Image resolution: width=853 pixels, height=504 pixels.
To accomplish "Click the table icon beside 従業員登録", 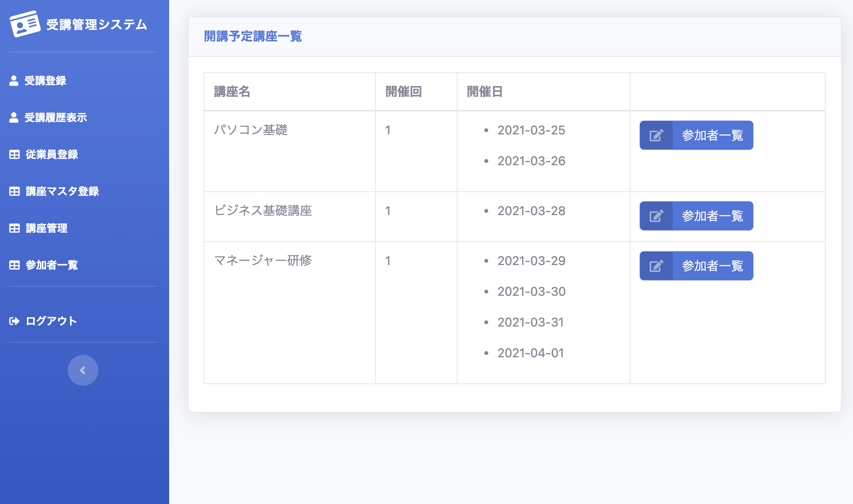I will pos(13,155).
